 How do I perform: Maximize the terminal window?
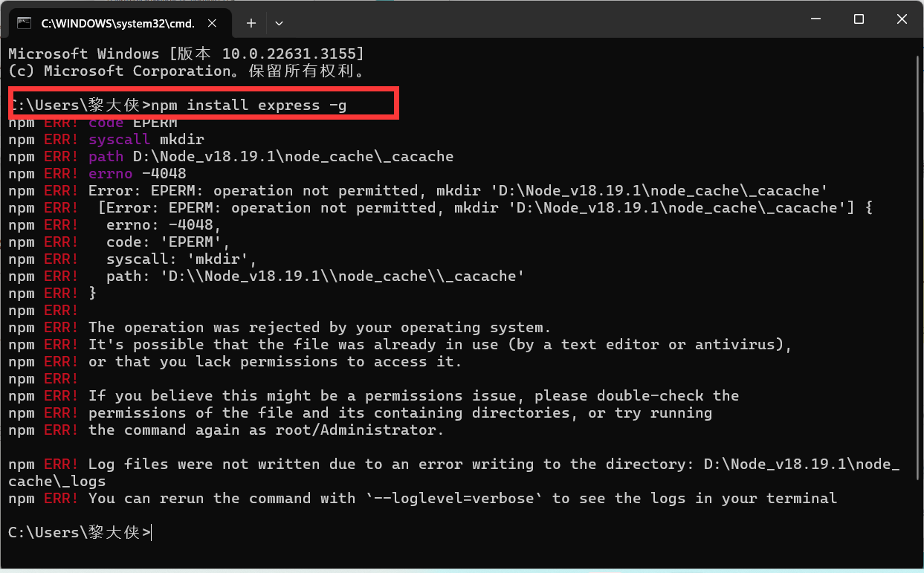pyautogui.click(x=859, y=19)
